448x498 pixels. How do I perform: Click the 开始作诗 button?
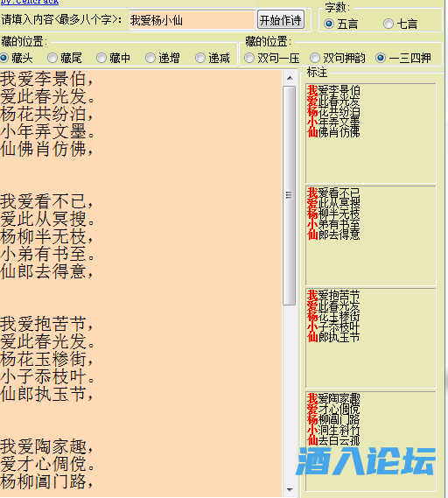(x=281, y=20)
